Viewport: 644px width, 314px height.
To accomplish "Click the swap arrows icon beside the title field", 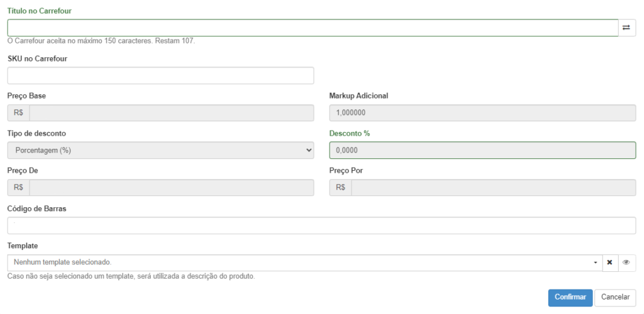I will click(627, 28).
